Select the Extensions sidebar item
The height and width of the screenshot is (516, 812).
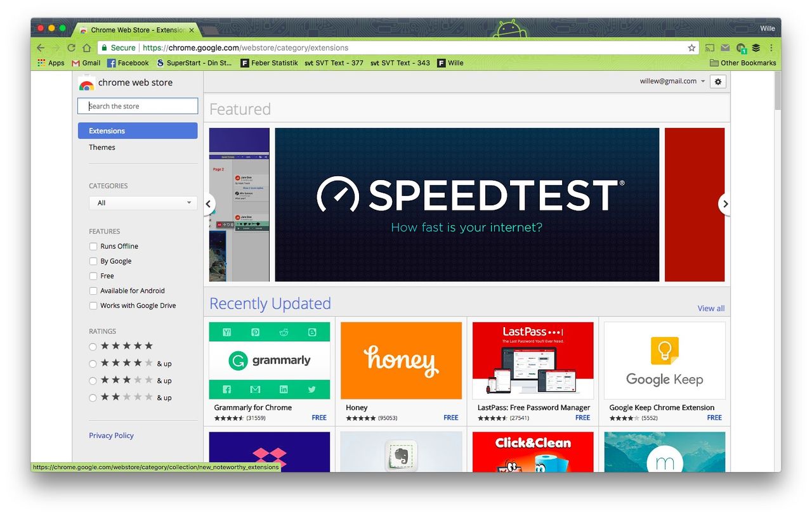(x=138, y=131)
